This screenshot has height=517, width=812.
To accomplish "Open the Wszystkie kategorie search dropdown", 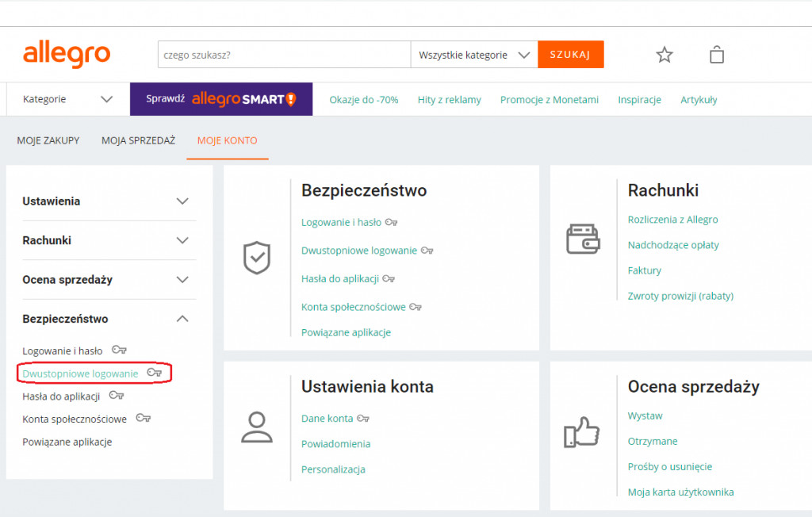I will tap(474, 55).
